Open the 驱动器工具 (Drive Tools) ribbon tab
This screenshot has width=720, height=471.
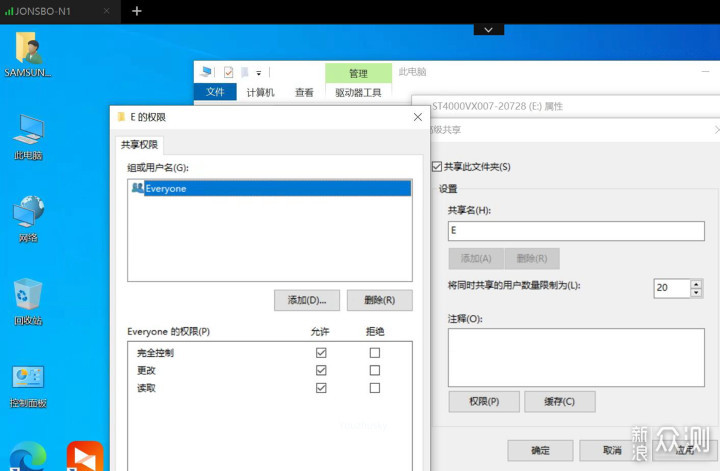click(x=358, y=92)
